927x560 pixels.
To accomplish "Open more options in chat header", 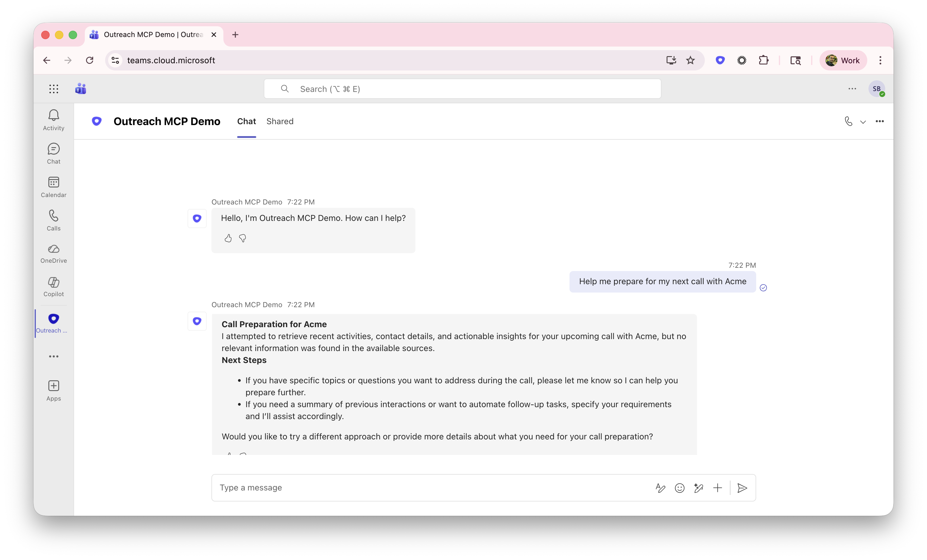I will click(x=880, y=121).
